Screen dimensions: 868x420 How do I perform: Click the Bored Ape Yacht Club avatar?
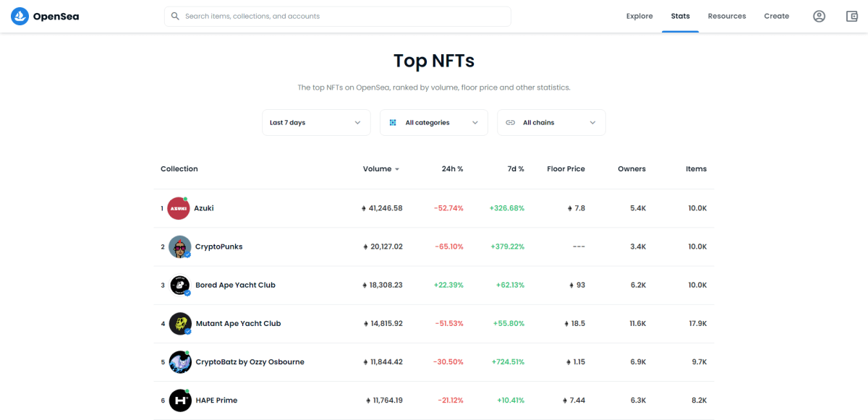[x=180, y=285]
